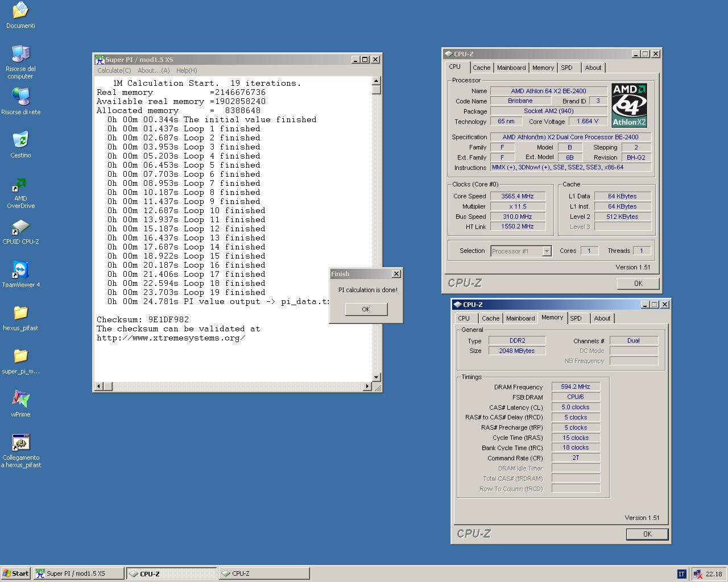This screenshot has width=728, height=582.
Task: Select Memory tab in upper CPU-Z window
Action: 543,68
